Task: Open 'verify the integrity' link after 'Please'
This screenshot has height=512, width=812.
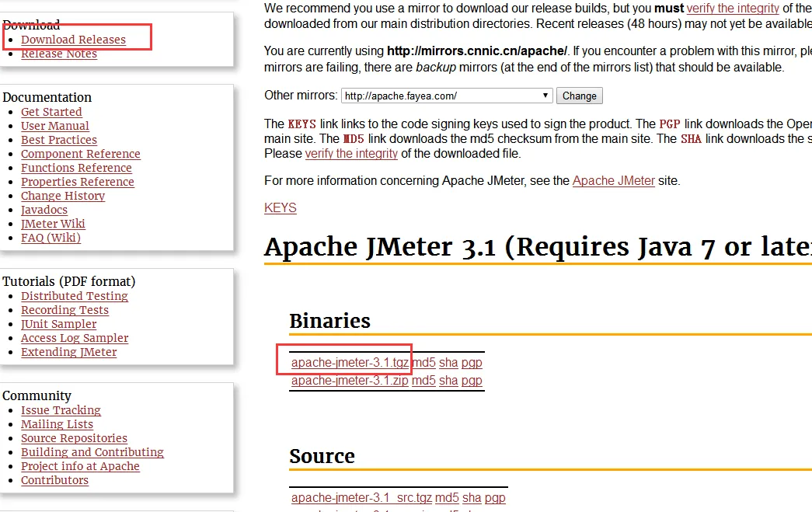Action: [351, 154]
